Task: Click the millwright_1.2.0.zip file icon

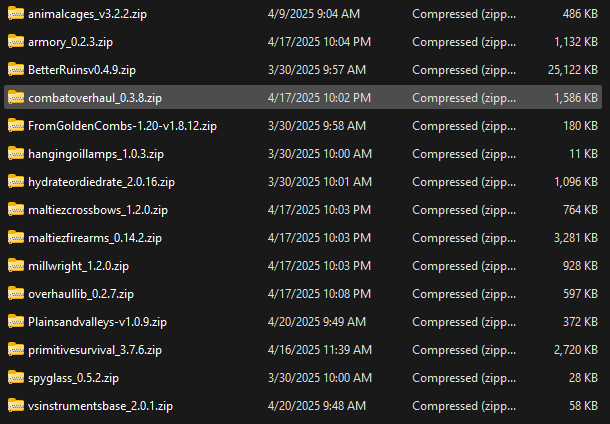Action: [x=15, y=265]
